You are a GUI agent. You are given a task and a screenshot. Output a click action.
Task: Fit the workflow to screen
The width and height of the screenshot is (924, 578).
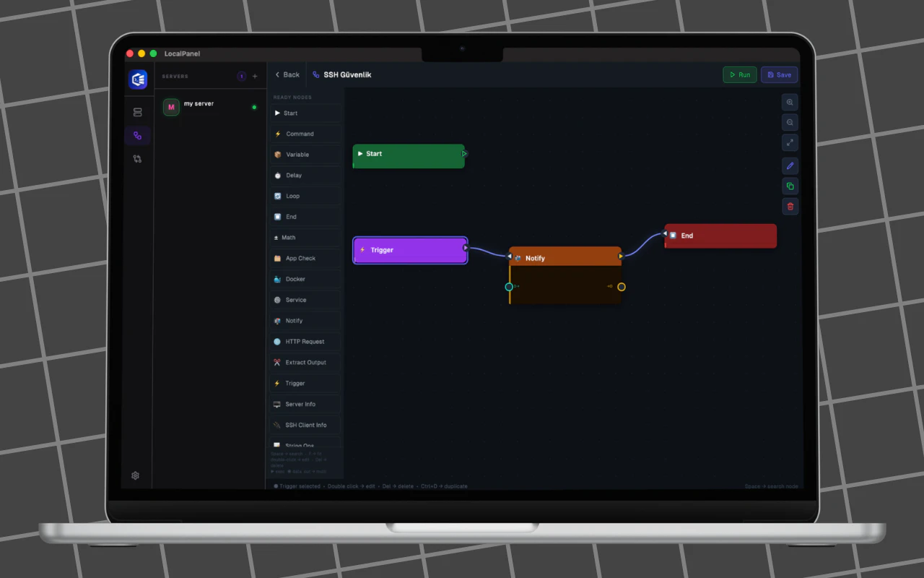click(790, 143)
